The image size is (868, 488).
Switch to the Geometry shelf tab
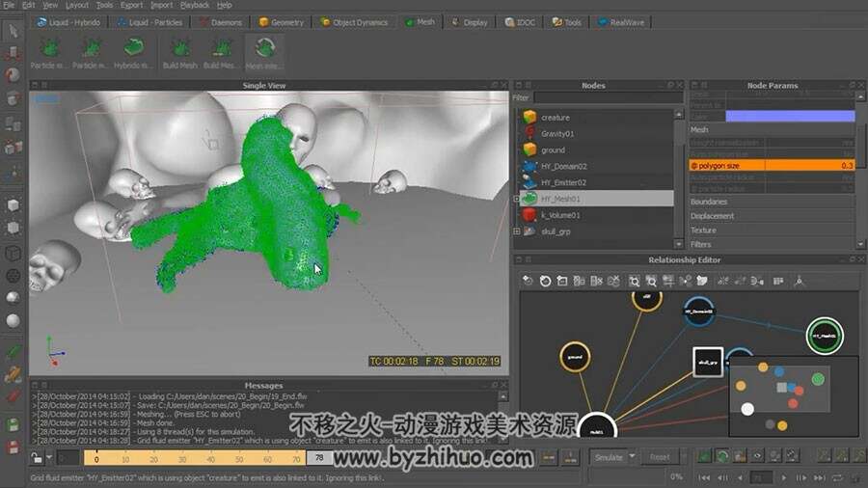pyautogui.click(x=282, y=22)
